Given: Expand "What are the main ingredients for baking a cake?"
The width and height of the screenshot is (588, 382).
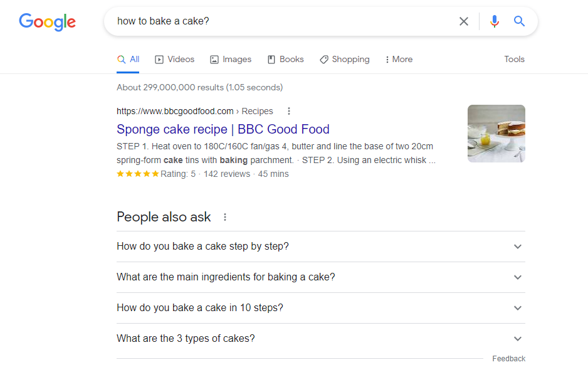Looking at the screenshot, I should (x=320, y=277).
